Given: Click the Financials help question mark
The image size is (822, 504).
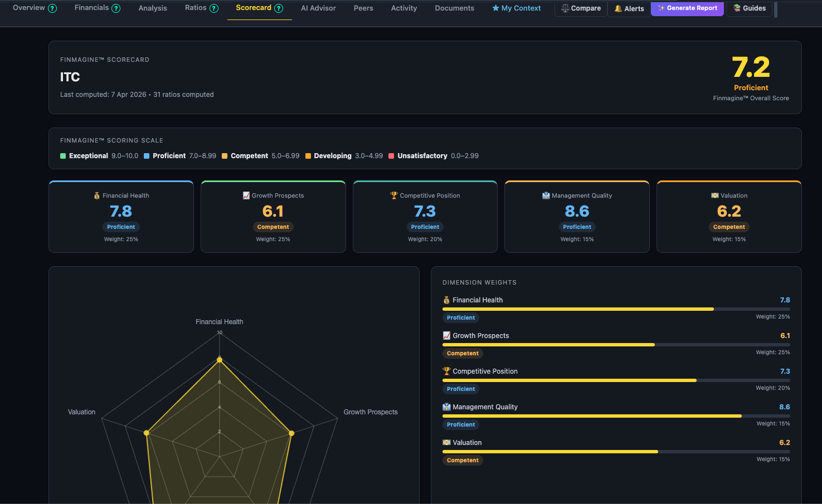Looking at the screenshot, I should pyautogui.click(x=115, y=8).
